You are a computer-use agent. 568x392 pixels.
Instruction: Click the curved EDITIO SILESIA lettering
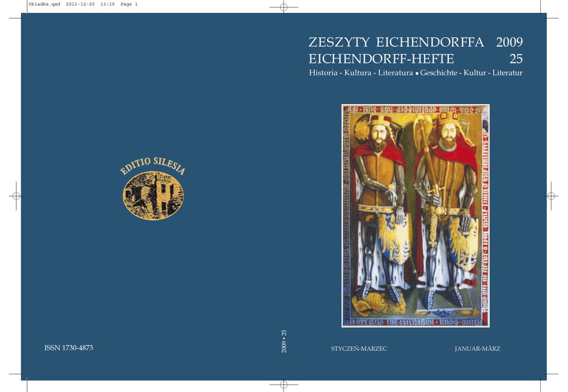[x=153, y=166]
